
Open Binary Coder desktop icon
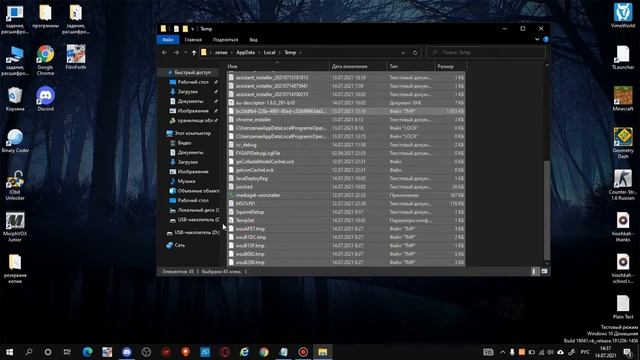[x=15, y=140]
